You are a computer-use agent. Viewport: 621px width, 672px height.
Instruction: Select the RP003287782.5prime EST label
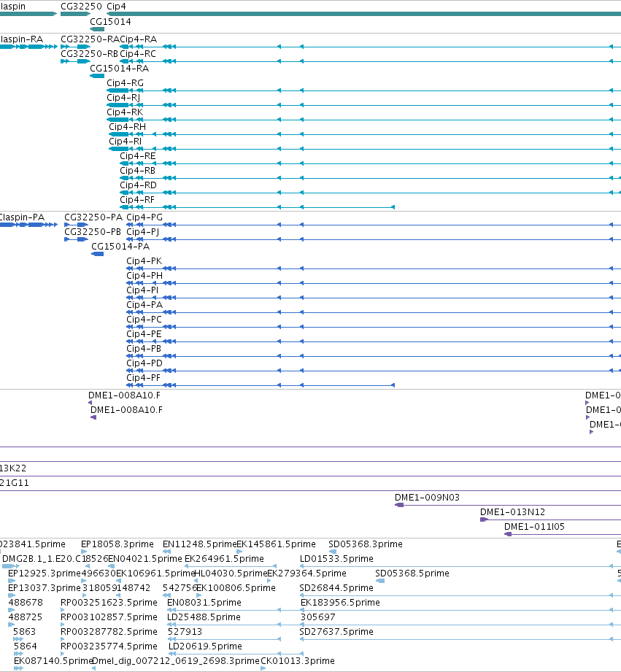(x=109, y=632)
